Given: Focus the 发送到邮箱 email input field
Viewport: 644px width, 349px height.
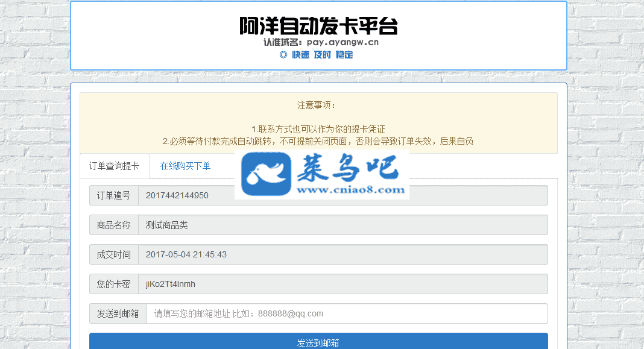Looking at the screenshot, I should pyautogui.click(x=347, y=313).
